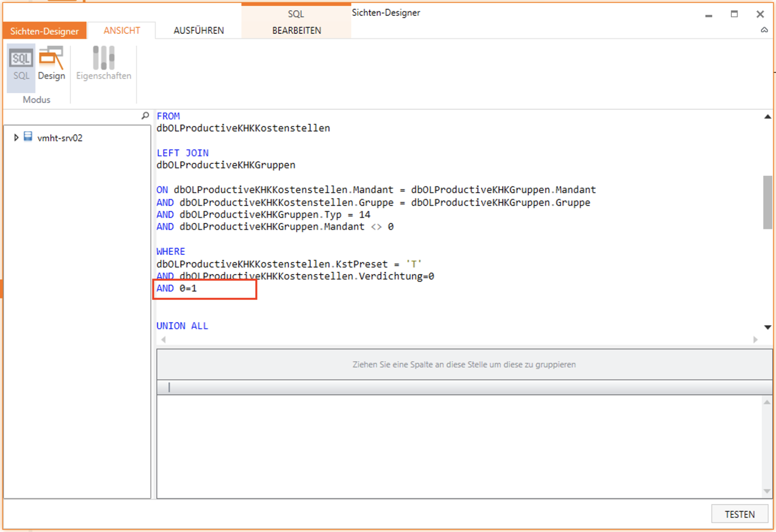This screenshot has width=776, height=532.
Task: Open the Sichten-Designer application tab
Action: click(x=44, y=31)
